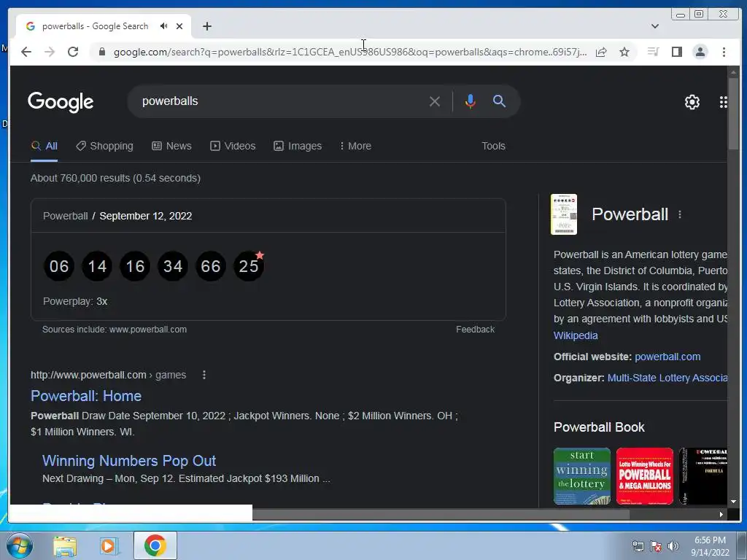Screen dimensions: 747x560
Task: Open the Powerball: Home result
Action: coord(86,396)
